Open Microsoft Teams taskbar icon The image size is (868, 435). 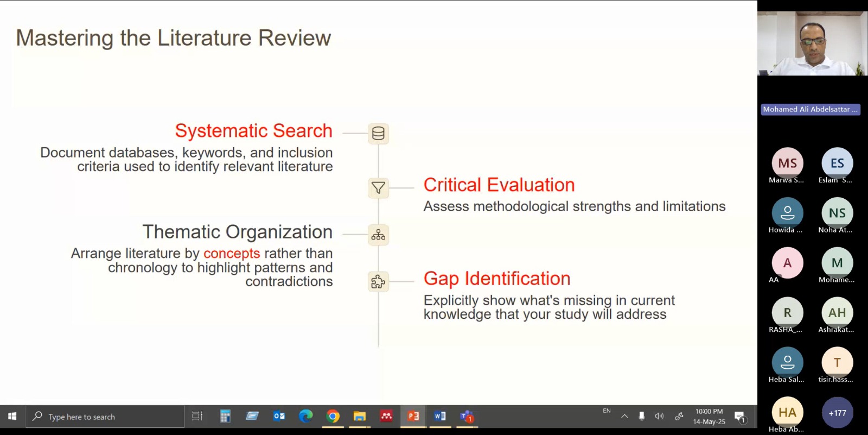tap(467, 417)
